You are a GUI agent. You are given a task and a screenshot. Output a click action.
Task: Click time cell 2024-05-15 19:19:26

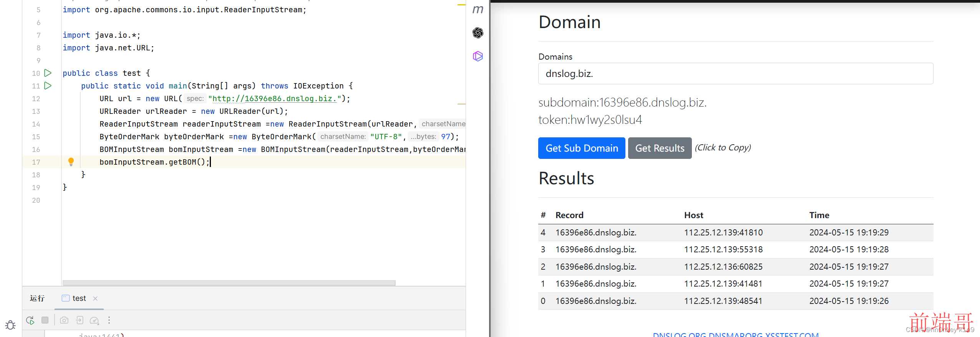coord(849,301)
